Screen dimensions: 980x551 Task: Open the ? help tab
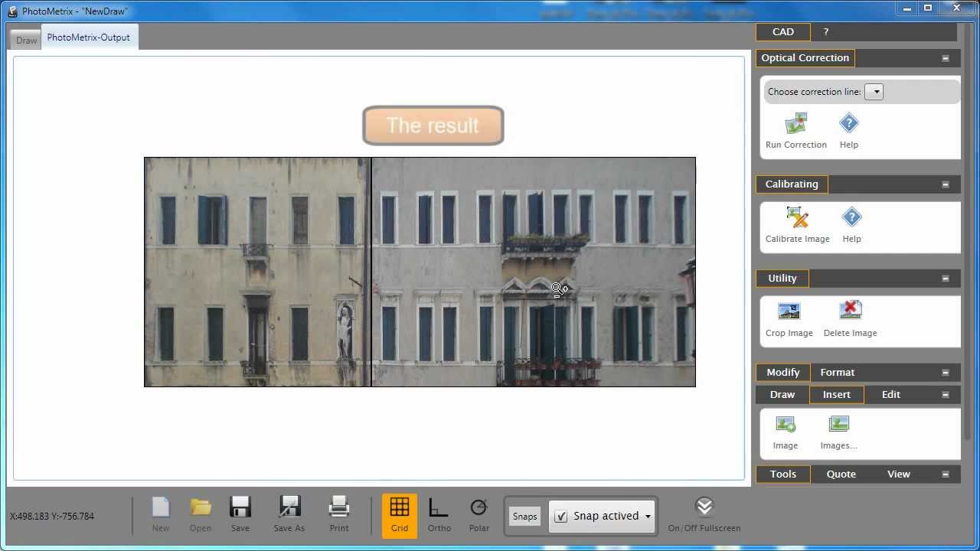(x=825, y=32)
